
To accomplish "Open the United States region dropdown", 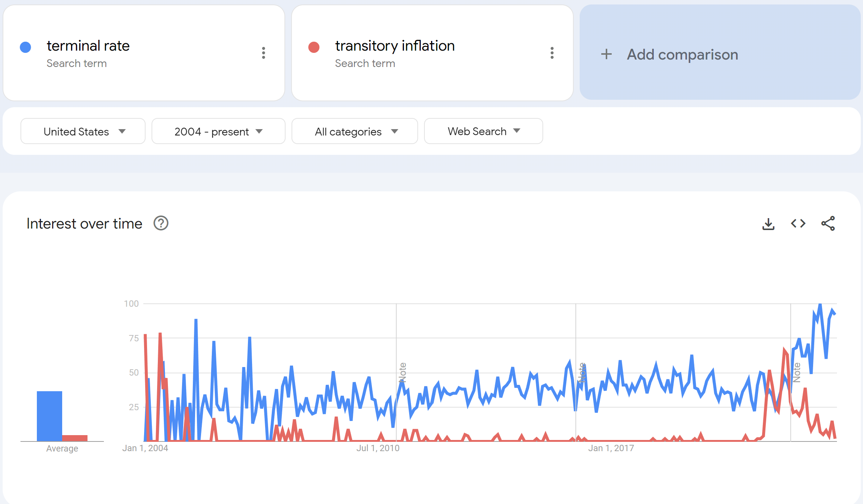I will pos(83,131).
